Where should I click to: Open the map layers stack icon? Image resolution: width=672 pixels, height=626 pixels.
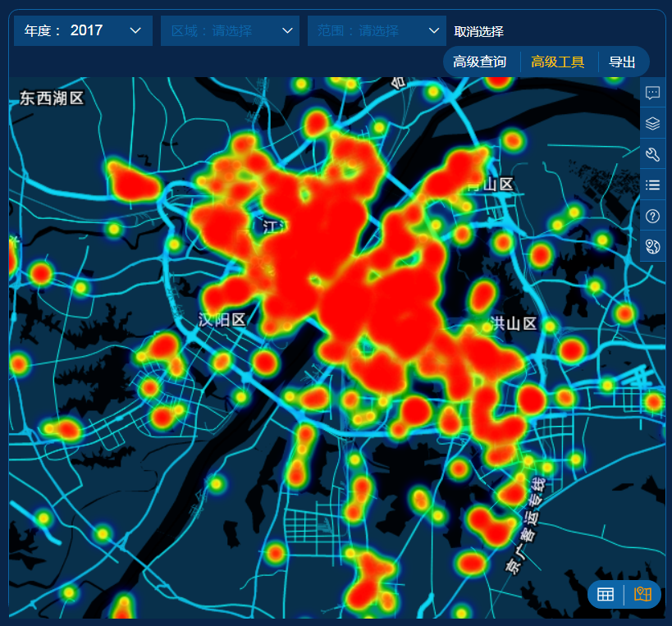click(652, 123)
